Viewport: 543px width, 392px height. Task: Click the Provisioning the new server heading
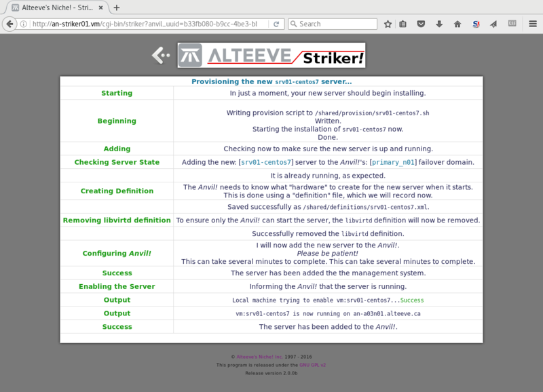click(271, 81)
